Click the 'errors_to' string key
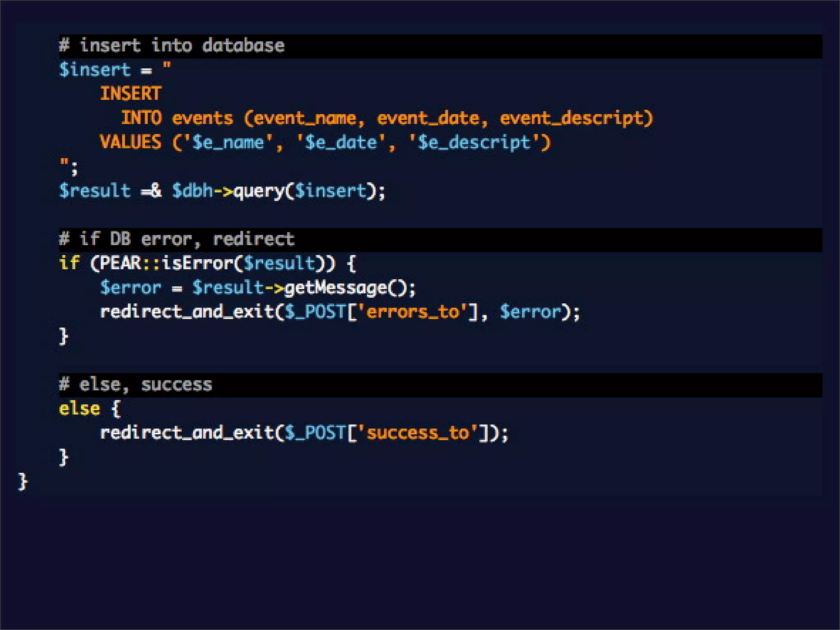 tap(412, 312)
